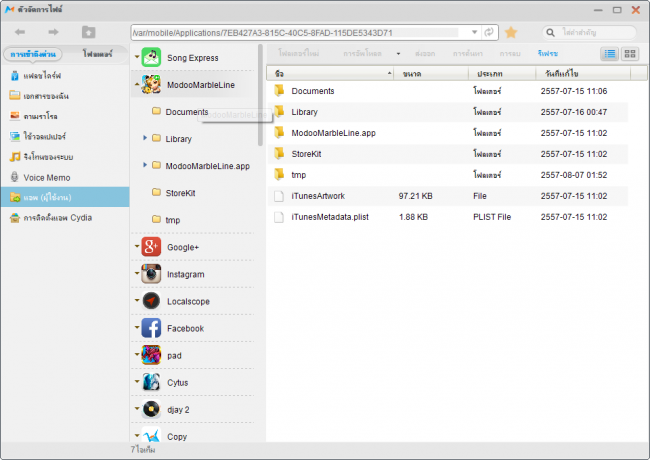Image resolution: width=650 pixels, height=460 pixels.
Task: Select the tmp folder in file list
Action: pyautogui.click(x=448, y=175)
